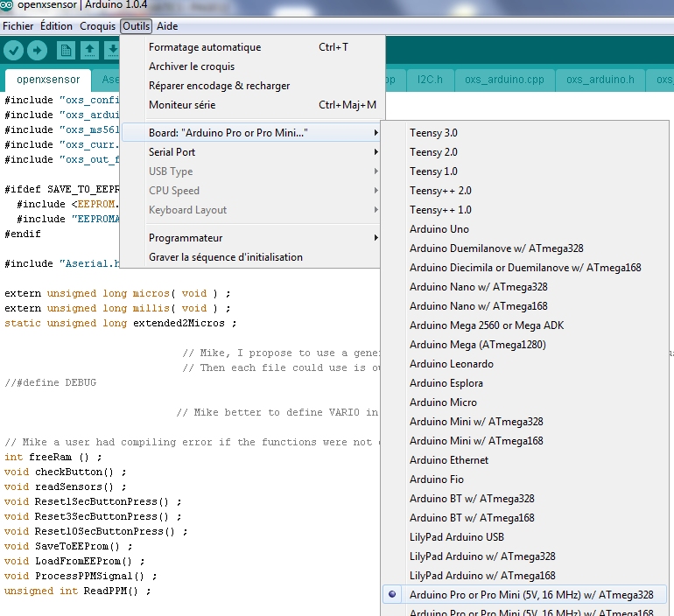Image resolution: width=674 pixels, height=616 pixels.
Task: Select Arduino Mega (ATmega1280)
Action: [524, 345]
